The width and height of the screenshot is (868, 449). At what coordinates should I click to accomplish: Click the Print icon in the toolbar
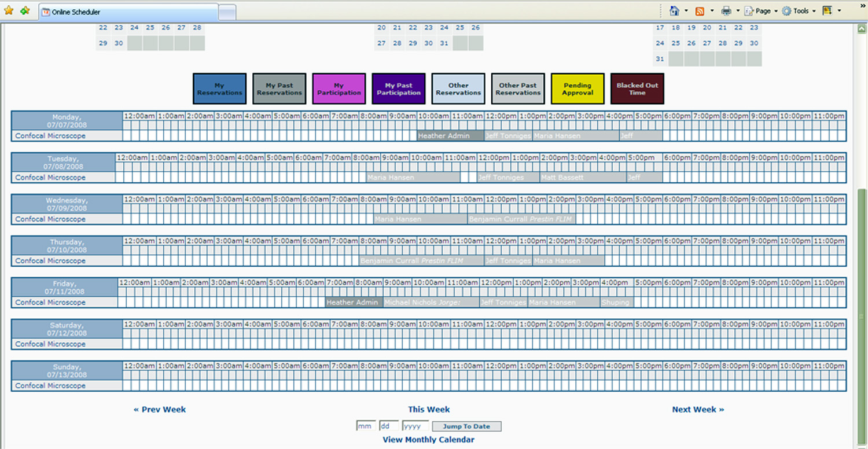point(726,11)
